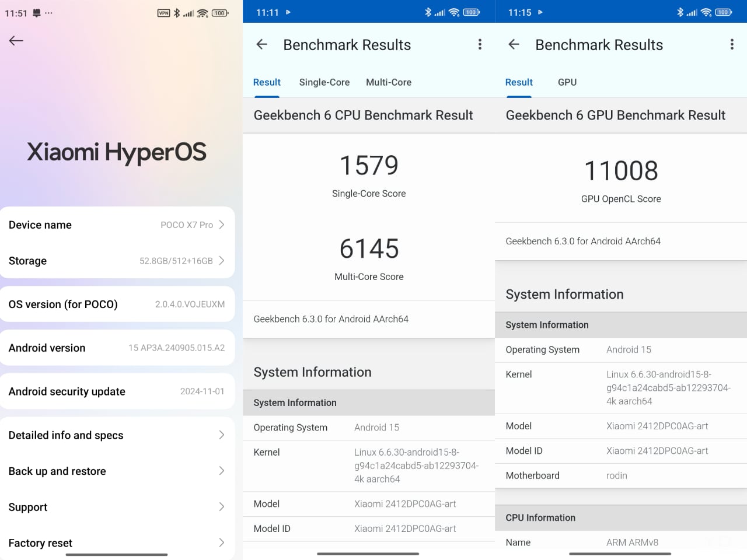Tap battery indicator on CPU results screen
Image resolution: width=747 pixels, height=560 pixels.
coord(471,12)
